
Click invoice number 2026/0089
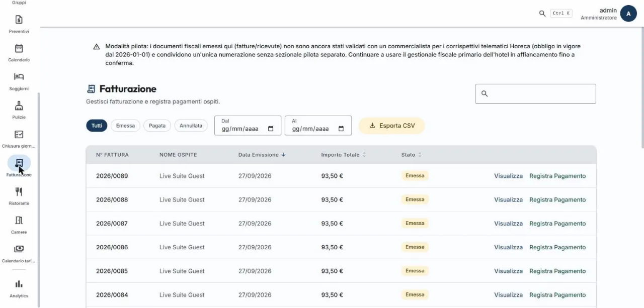coord(112,176)
